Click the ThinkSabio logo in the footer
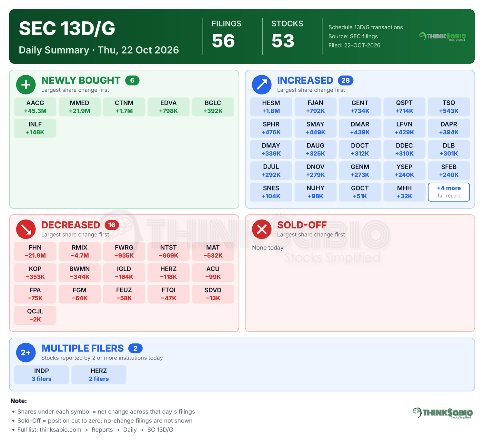484x448 pixels. 443,413
